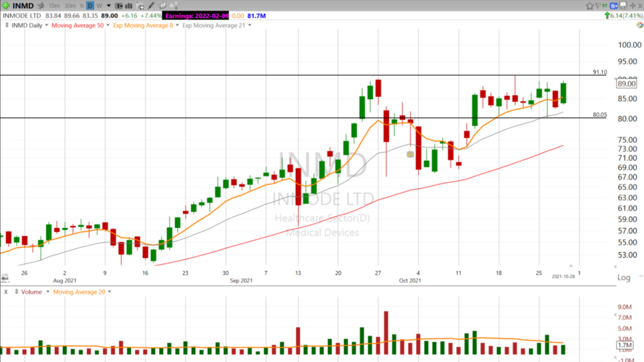Click the save floppy disk icon

click(623, 5)
